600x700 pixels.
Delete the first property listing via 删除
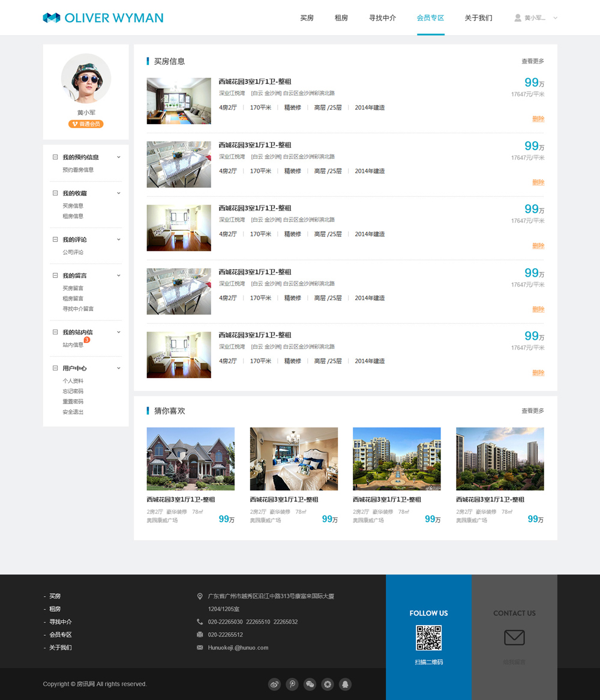click(x=538, y=119)
